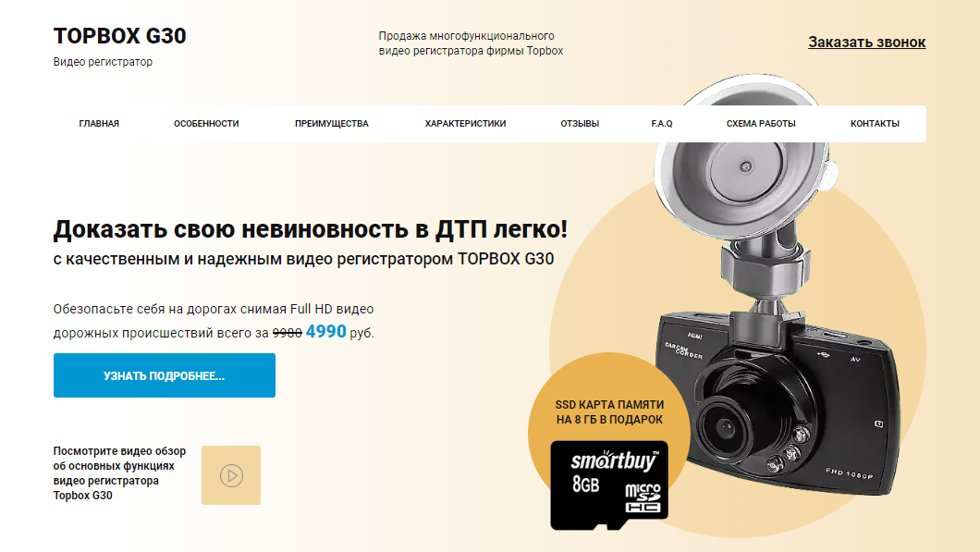Image resolution: width=980 pixels, height=552 pixels.
Task: Navigate to КОНТАКТЫ
Action: tap(875, 124)
